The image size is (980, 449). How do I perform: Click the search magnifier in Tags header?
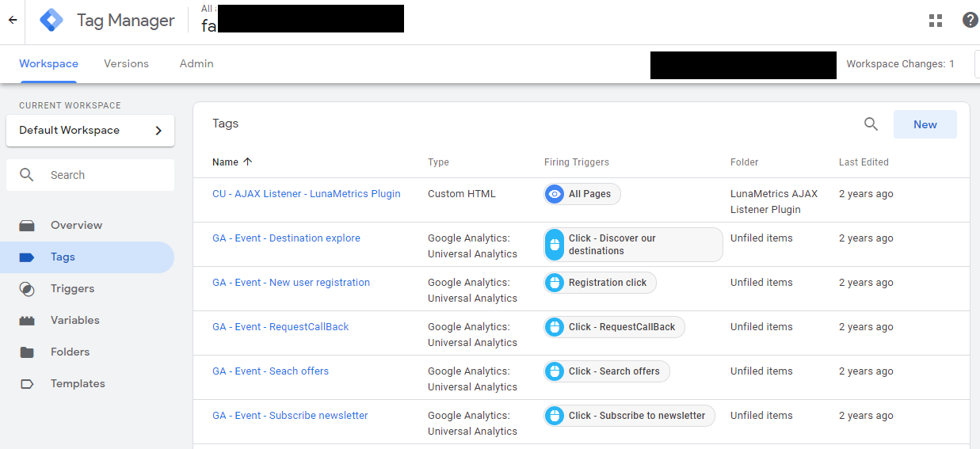[x=871, y=124]
